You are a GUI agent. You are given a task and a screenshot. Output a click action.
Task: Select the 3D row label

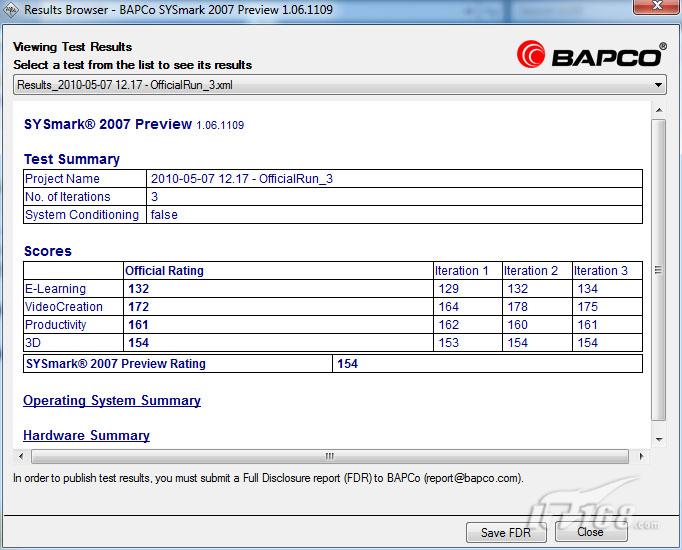33,343
